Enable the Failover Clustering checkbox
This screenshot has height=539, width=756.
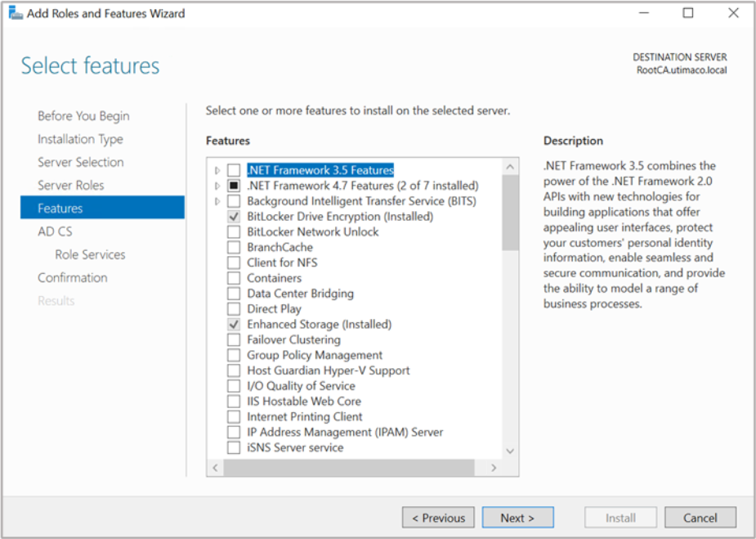tap(234, 339)
